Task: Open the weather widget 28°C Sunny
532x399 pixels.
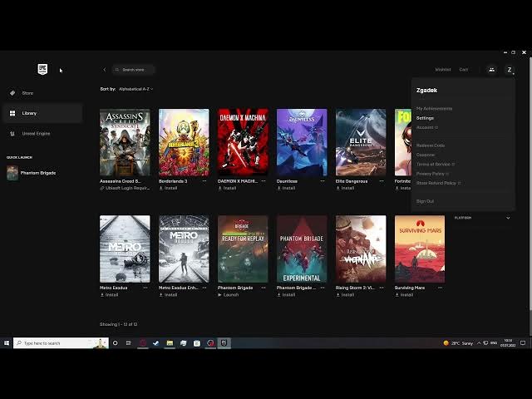Action: coord(458,343)
